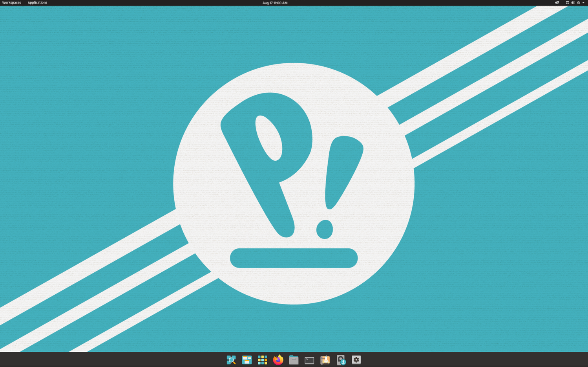Open the window tiling menu icon
The height and width of the screenshot is (367, 588).
557,3
